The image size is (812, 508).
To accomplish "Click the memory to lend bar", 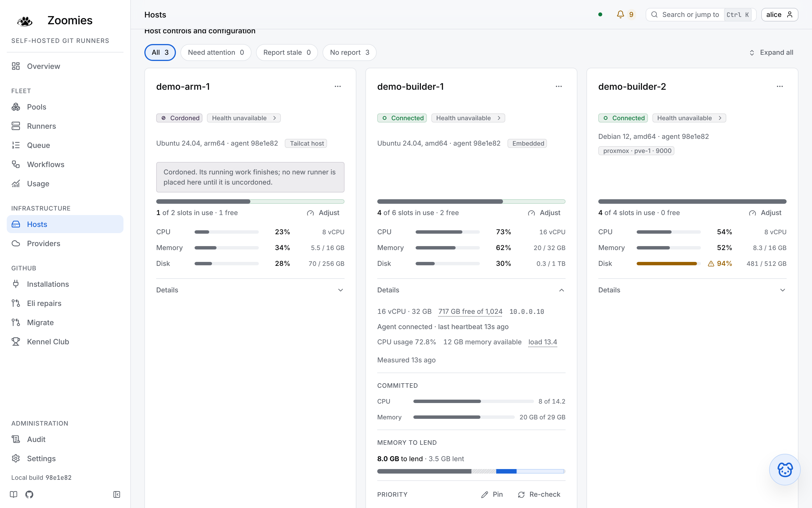I will [471, 471].
